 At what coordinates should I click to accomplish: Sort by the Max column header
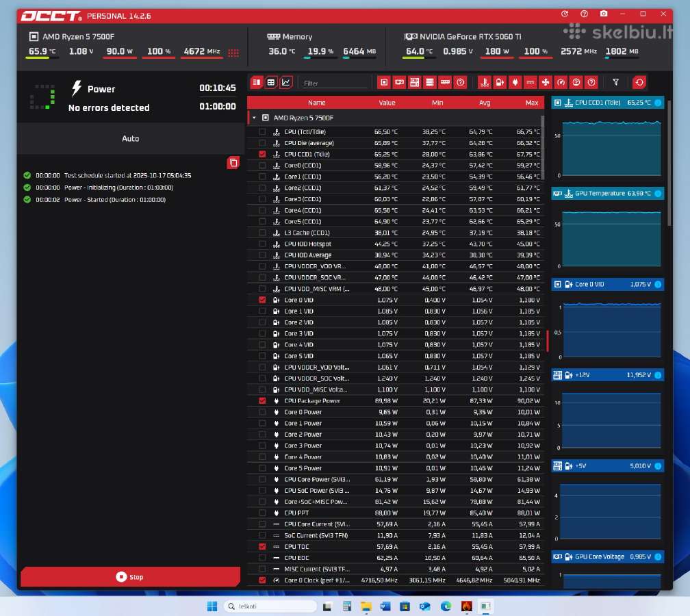[532, 103]
